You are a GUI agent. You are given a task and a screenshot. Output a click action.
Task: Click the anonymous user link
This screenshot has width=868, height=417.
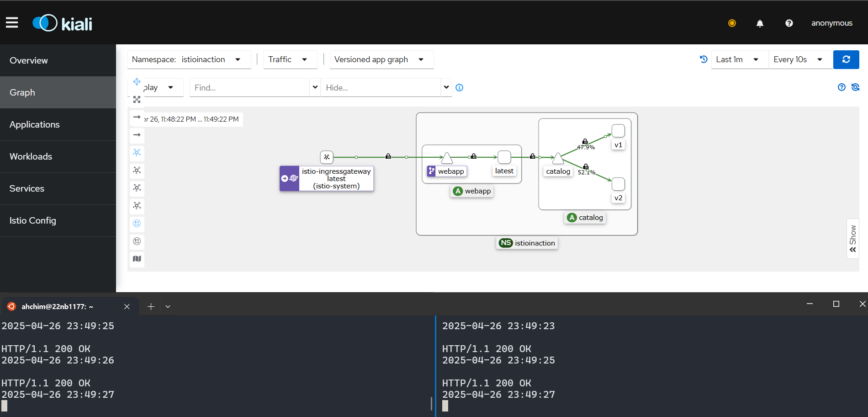pyautogui.click(x=831, y=23)
